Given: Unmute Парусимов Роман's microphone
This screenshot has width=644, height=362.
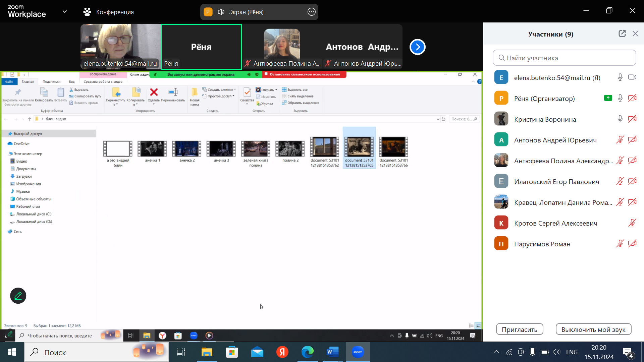Looking at the screenshot, I should coord(620,244).
